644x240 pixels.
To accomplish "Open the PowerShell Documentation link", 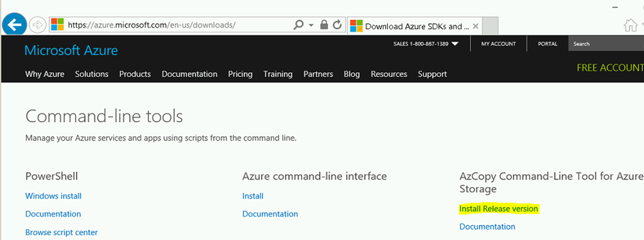I will click(53, 214).
